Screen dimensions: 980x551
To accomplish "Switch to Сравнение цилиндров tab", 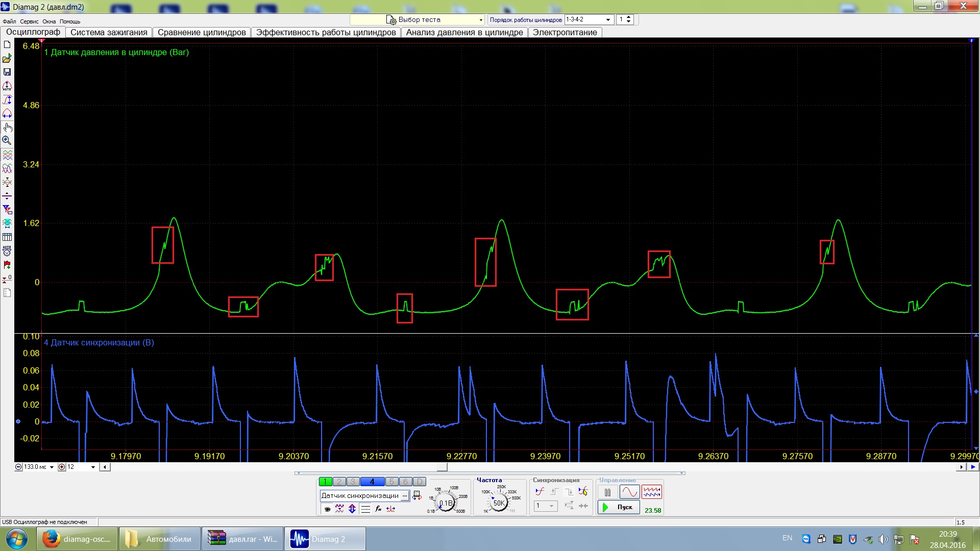I will 202,32.
